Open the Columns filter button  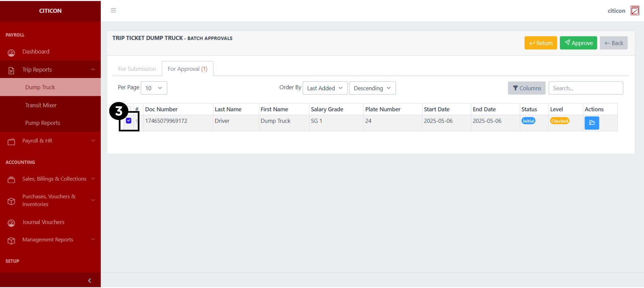pyautogui.click(x=527, y=88)
